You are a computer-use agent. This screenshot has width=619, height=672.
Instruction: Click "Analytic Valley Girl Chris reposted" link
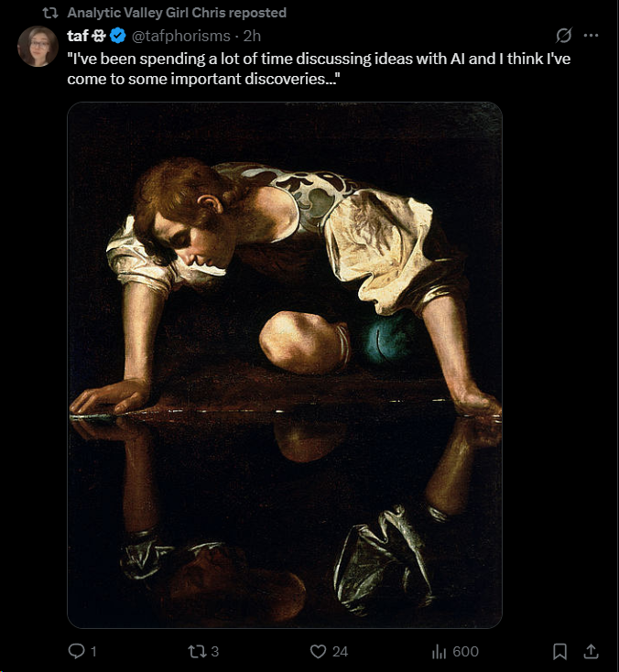click(x=177, y=13)
